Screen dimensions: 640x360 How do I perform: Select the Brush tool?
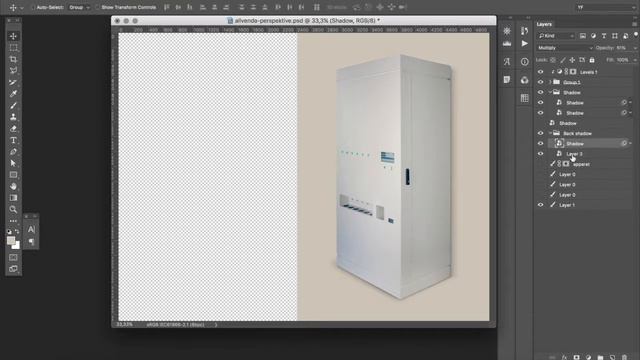point(13,105)
